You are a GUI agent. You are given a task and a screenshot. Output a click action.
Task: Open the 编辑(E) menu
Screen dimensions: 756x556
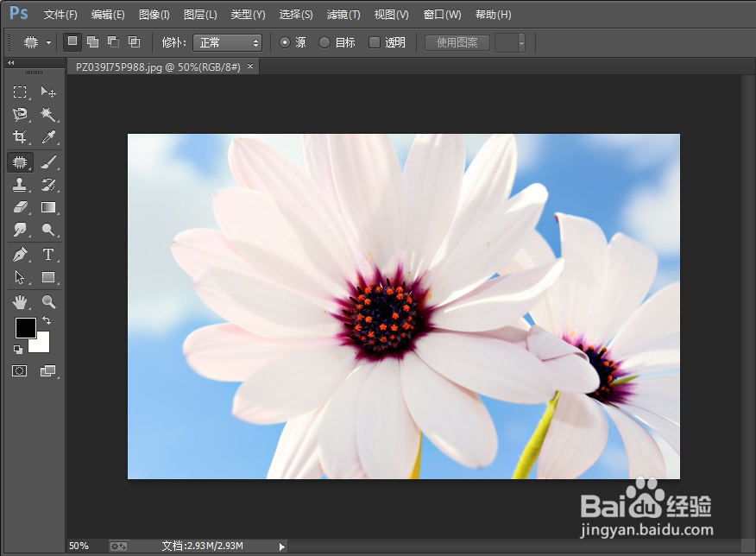(x=108, y=15)
